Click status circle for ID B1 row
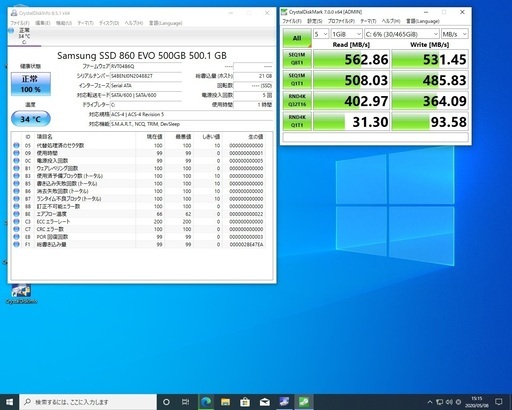Image resolution: width=512 pixels, height=410 pixels. click(x=16, y=168)
